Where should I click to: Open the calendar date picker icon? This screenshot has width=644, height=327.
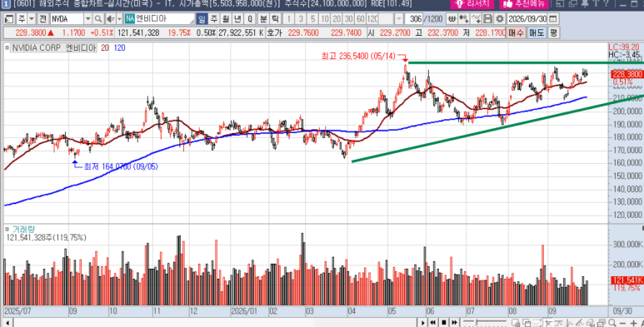pyautogui.click(x=553, y=19)
